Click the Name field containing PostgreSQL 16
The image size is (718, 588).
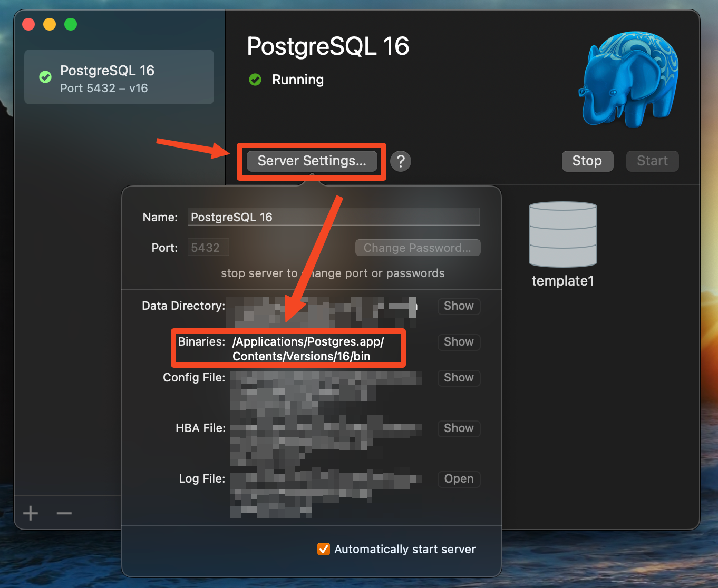click(x=334, y=217)
